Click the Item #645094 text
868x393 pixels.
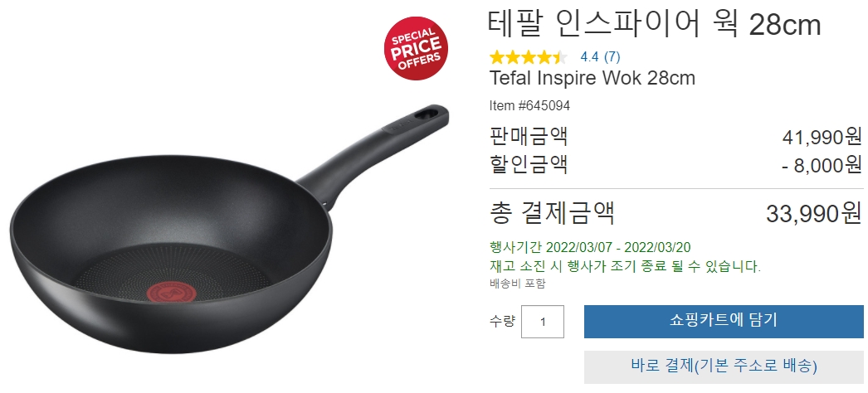coord(529,105)
